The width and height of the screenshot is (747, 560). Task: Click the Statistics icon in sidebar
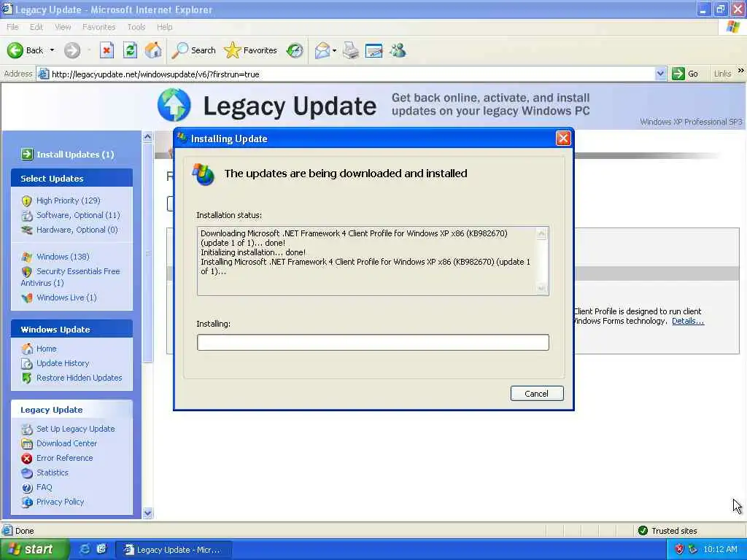27,472
